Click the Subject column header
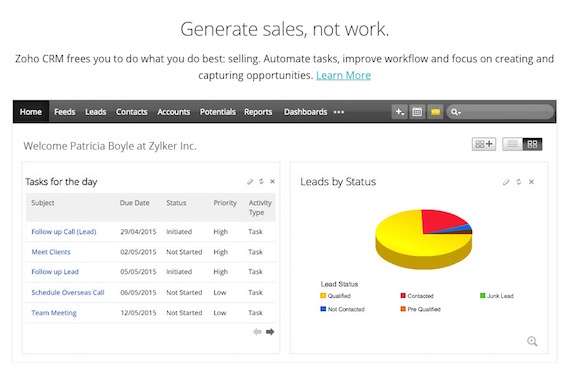The image size is (570, 377). pyautogui.click(x=43, y=203)
